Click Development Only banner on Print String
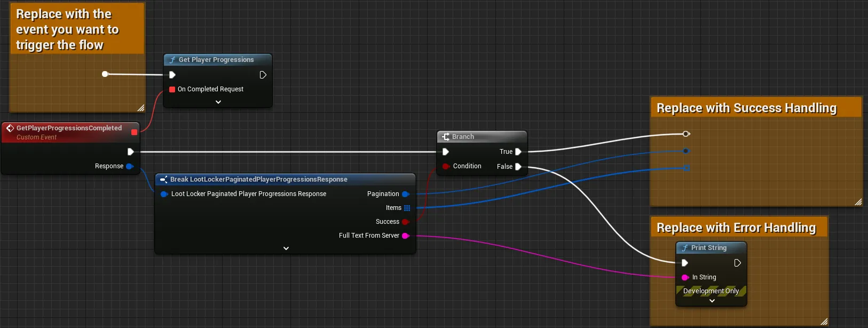This screenshot has width=868, height=328. pos(711,291)
